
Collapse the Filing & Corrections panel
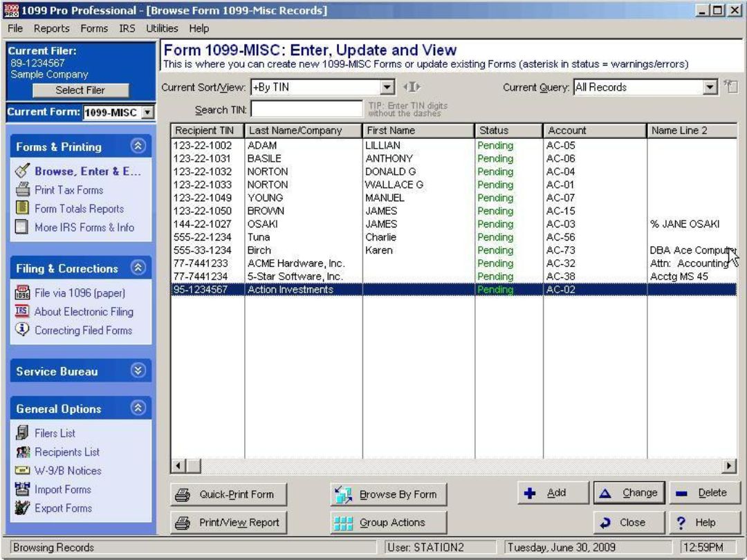tap(138, 268)
